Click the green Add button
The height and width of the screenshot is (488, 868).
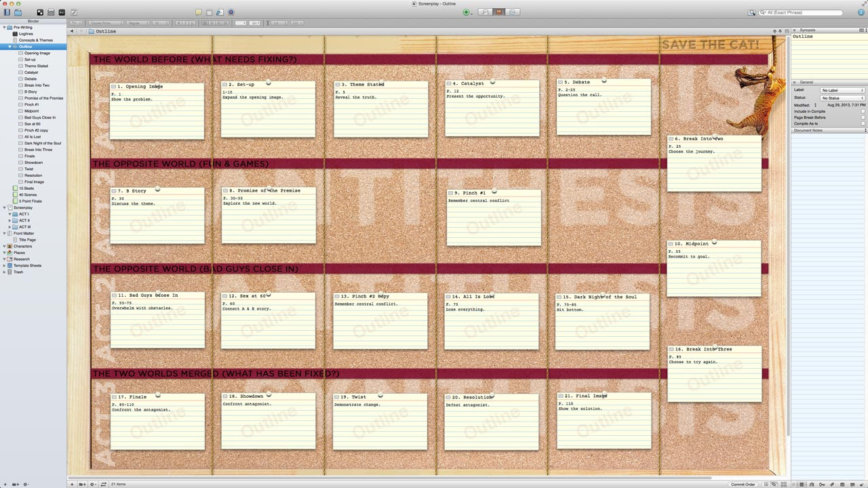click(x=466, y=12)
